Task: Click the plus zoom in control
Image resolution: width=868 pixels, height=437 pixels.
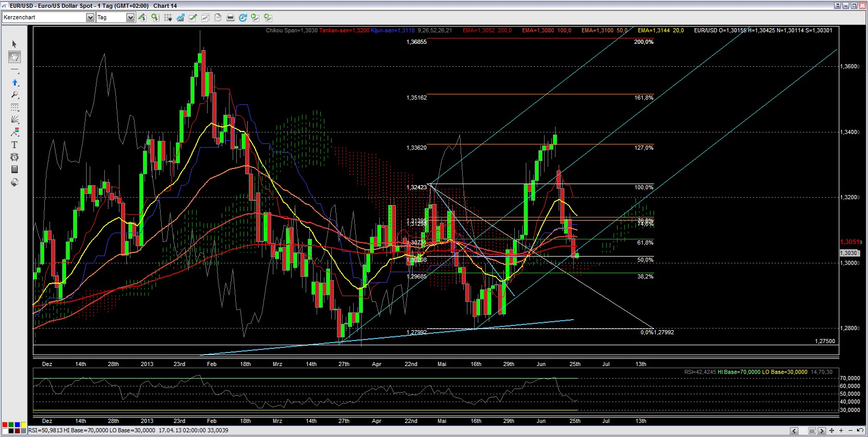Action: (x=841, y=431)
